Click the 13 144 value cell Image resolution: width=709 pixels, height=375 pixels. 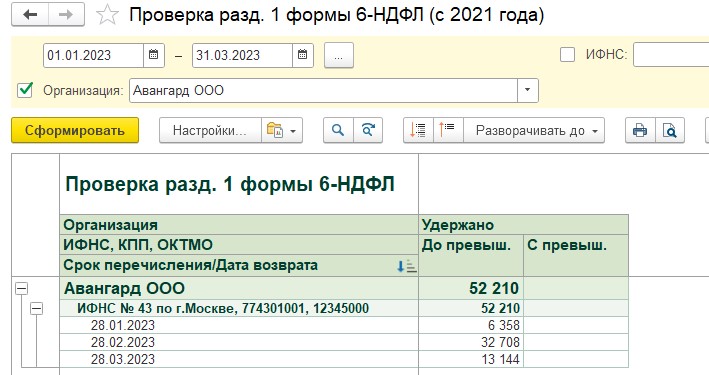coord(471,359)
